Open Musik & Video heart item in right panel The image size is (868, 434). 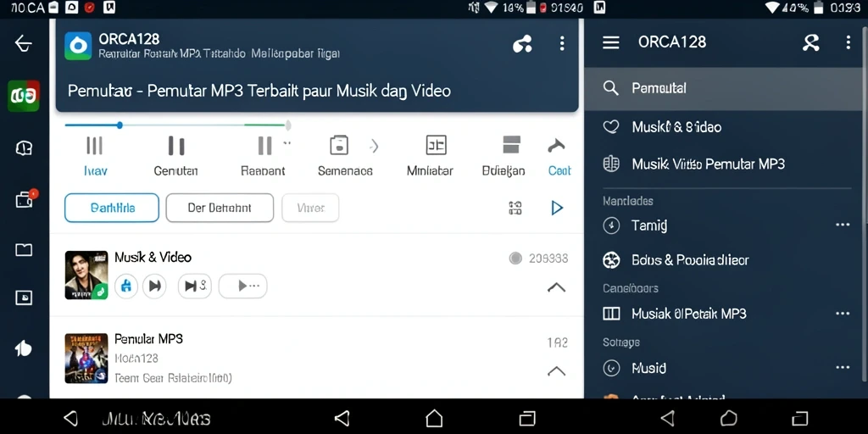pos(724,127)
